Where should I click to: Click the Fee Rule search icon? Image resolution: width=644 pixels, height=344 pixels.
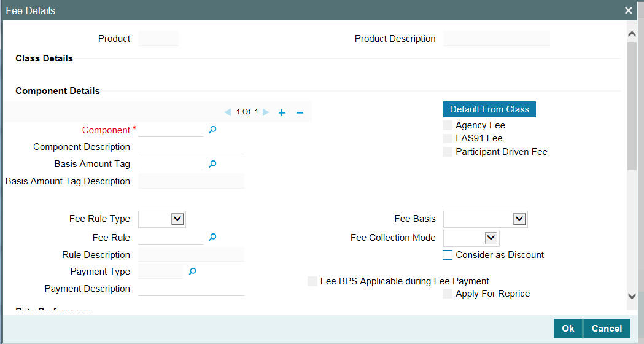coord(212,237)
